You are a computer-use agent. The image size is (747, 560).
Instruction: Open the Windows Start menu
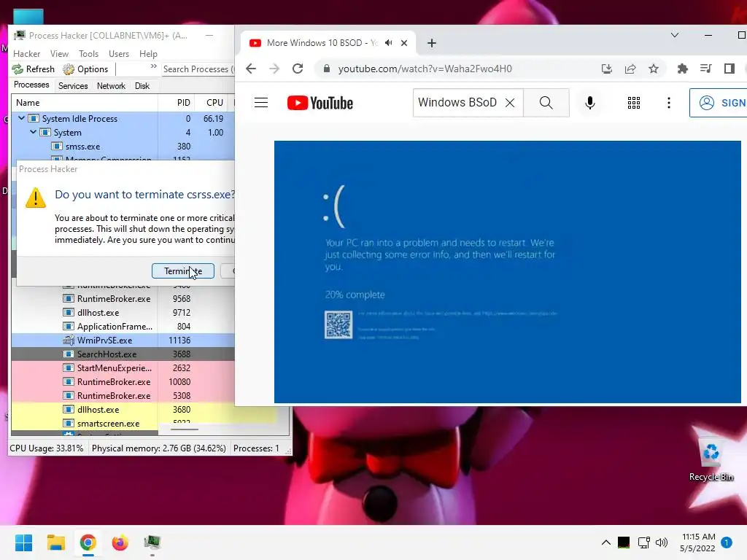(24, 542)
